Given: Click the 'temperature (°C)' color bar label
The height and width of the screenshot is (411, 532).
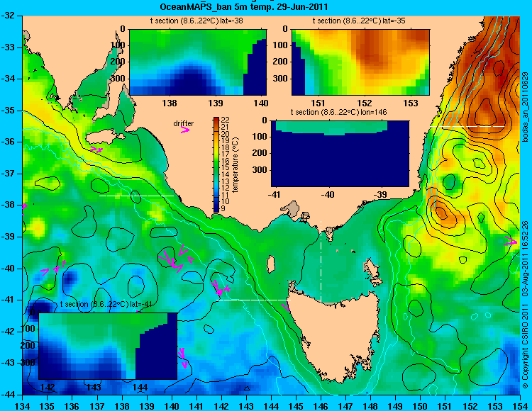Looking at the screenshot, I should 235,165.
